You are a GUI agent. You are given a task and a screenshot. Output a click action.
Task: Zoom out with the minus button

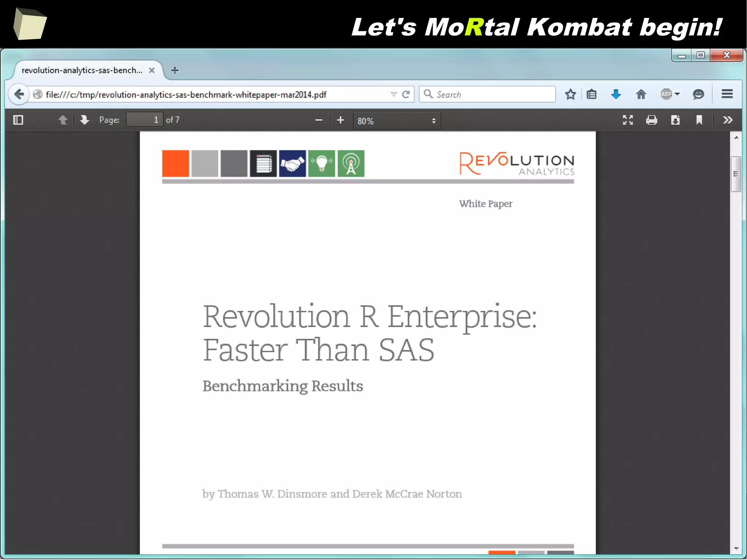tap(318, 120)
